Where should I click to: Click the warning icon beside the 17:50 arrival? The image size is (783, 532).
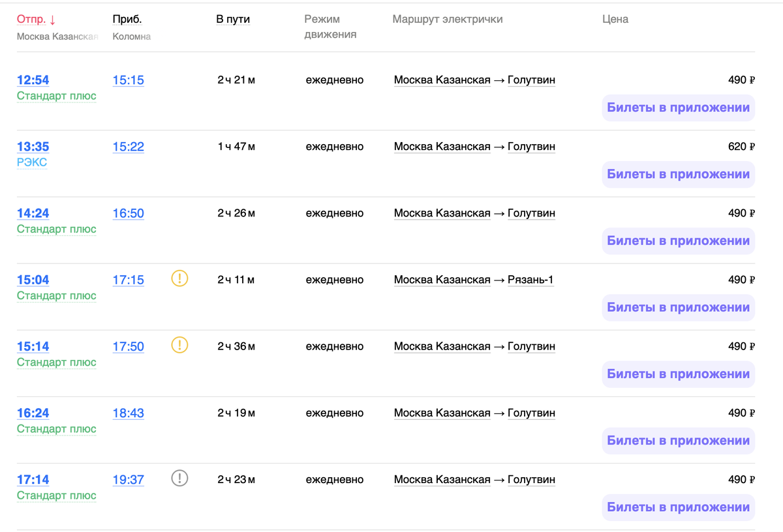click(x=179, y=345)
